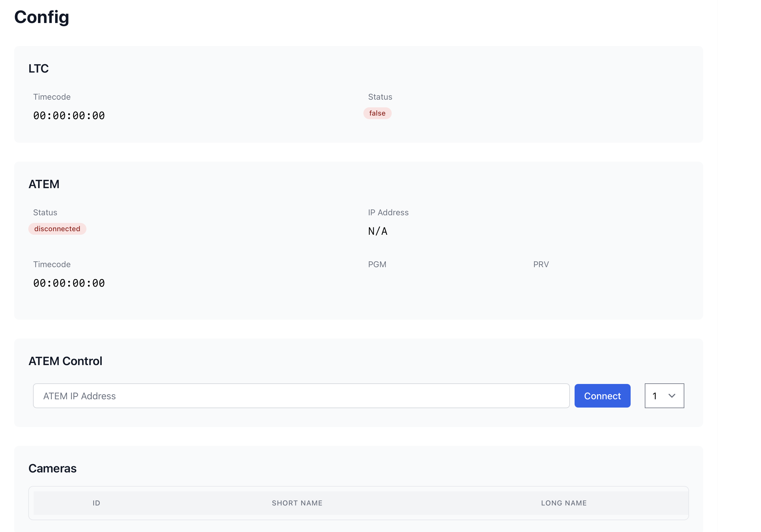The width and height of the screenshot is (761, 532).
Task: Click the LONG NAME column header
Action: pyautogui.click(x=564, y=503)
